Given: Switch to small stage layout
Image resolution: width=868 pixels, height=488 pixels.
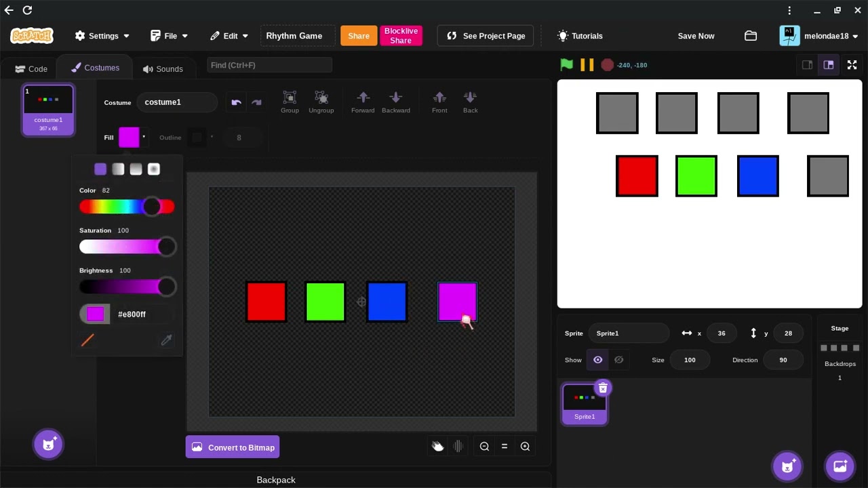Looking at the screenshot, I should (807, 65).
